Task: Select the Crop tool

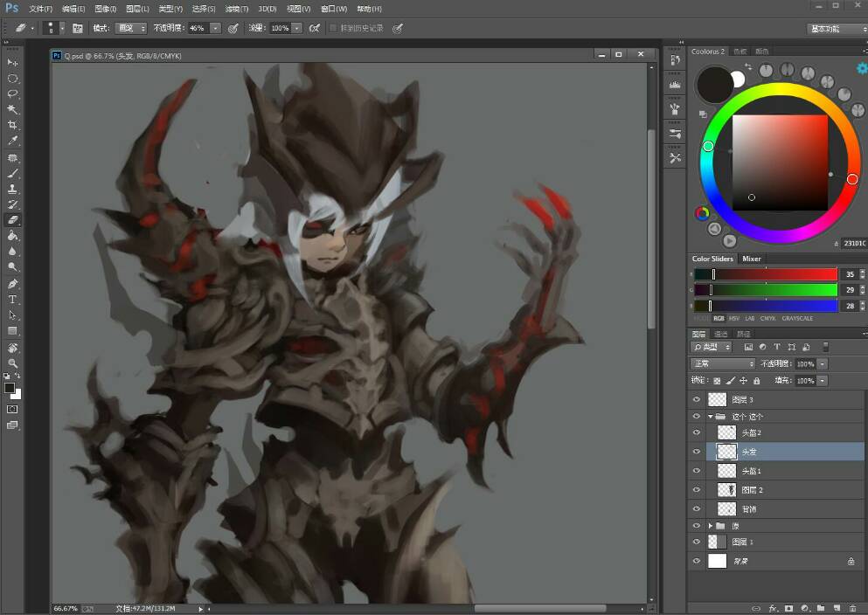Action: (x=12, y=125)
